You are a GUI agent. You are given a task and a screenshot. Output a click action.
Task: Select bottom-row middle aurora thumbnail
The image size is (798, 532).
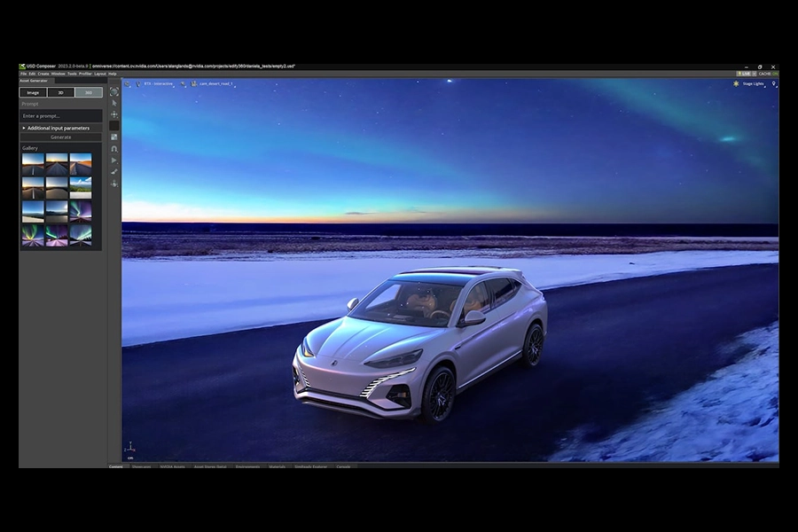[x=57, y=236]
